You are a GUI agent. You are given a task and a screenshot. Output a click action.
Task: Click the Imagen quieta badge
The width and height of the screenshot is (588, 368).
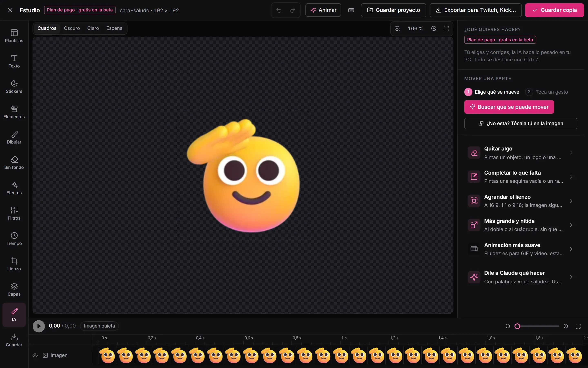[99, 326]
